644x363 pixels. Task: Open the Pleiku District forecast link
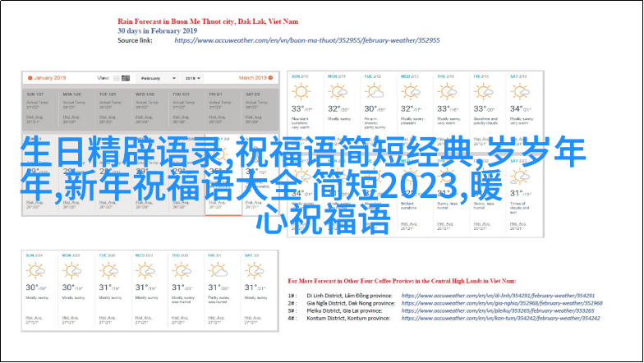(x=498, y=310)
